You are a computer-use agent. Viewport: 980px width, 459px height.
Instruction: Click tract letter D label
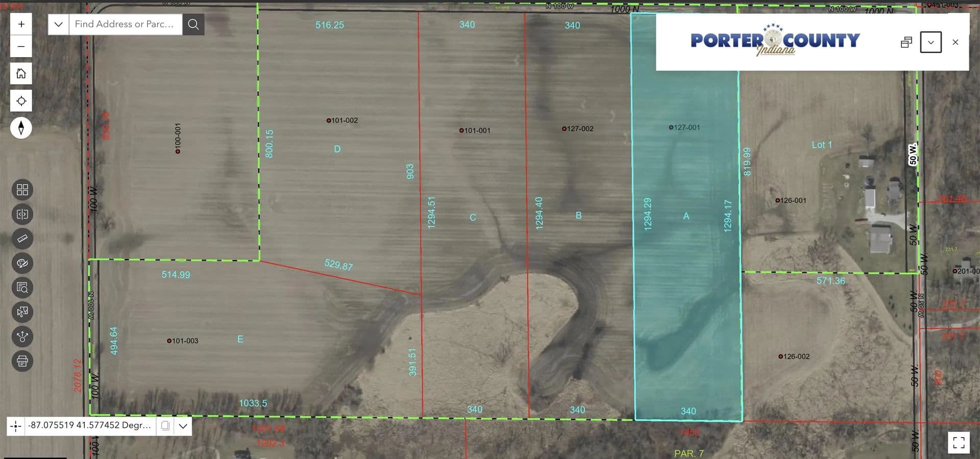[337, 149]
